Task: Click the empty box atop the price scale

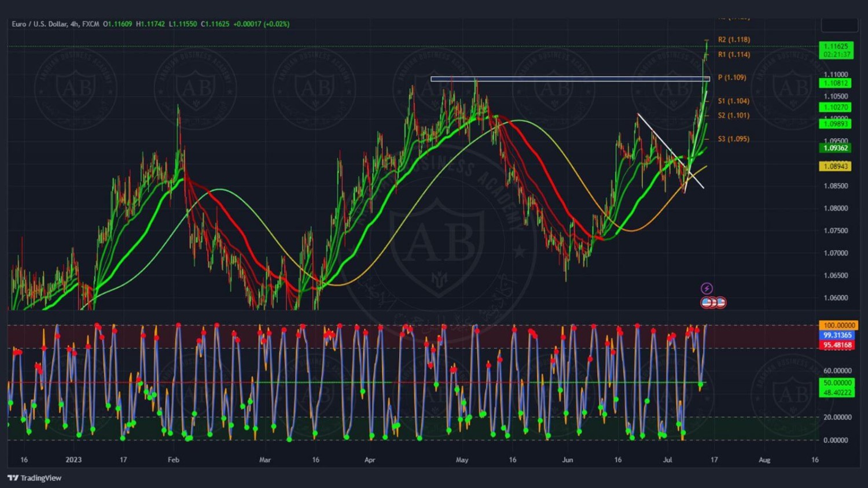Action: pyautogui.click(x=839, y=25)
